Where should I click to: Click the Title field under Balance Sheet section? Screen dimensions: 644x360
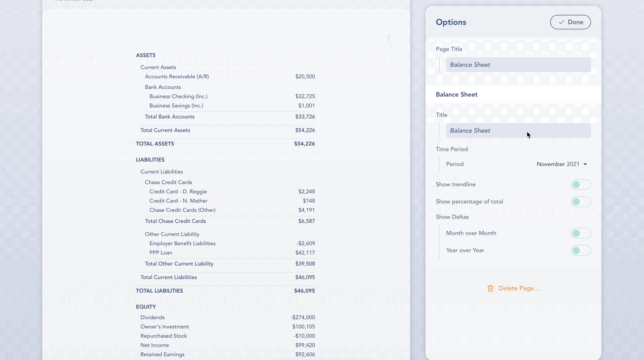(x=518, y=130)
